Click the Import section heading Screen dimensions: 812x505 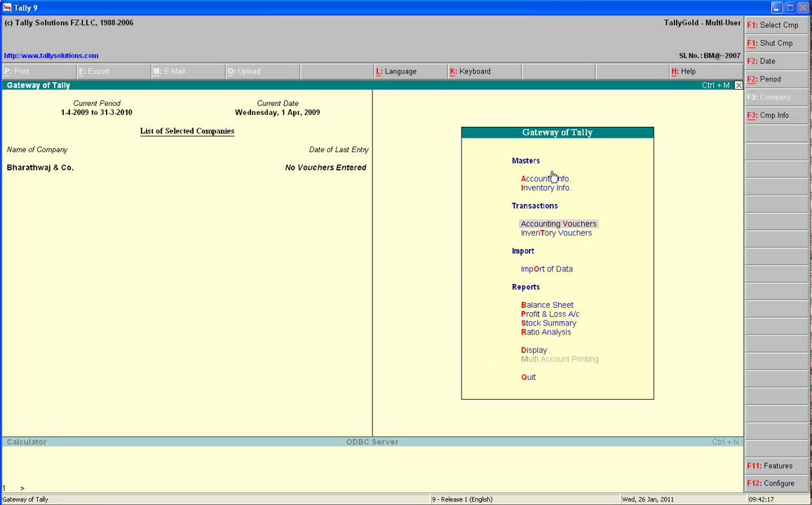(x=522, y=250)
